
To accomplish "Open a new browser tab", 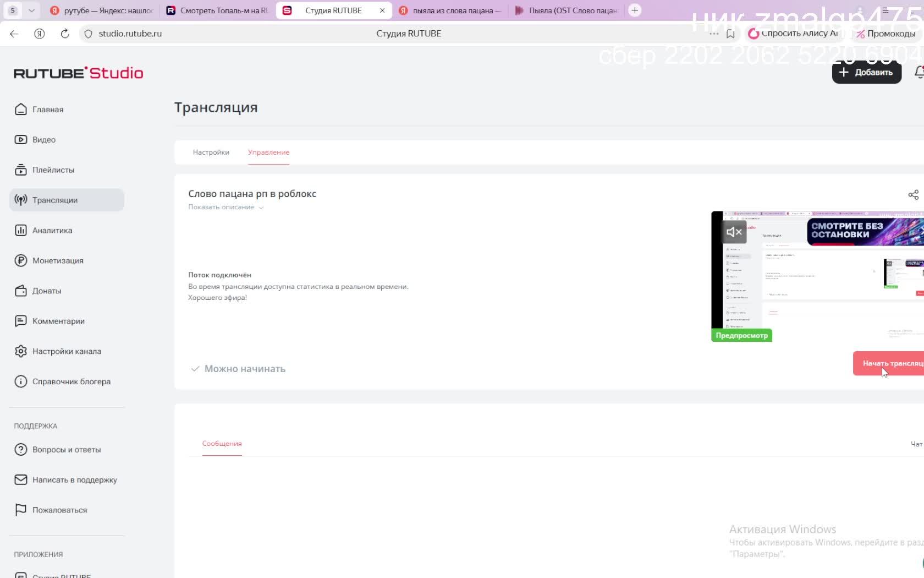I will click(x=635, y=10).
